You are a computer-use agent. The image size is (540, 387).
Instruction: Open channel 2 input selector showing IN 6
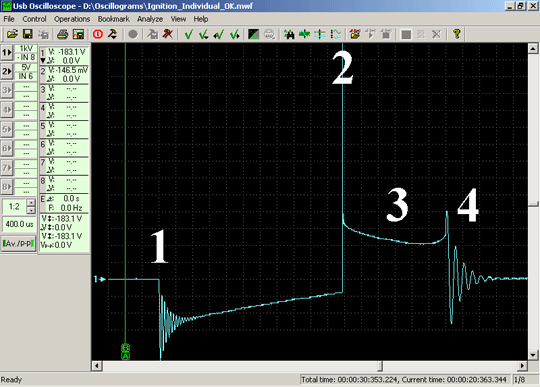(x=26, y=76)
